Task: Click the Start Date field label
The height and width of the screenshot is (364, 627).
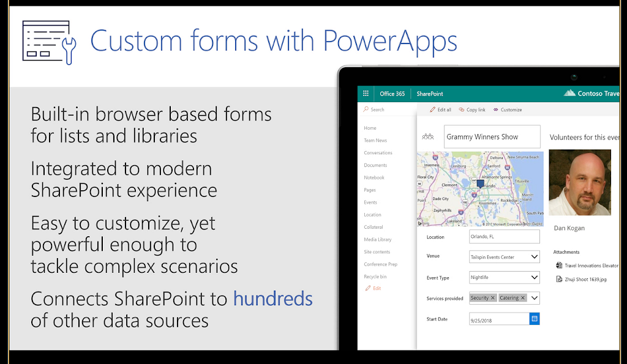Action: 437,319
